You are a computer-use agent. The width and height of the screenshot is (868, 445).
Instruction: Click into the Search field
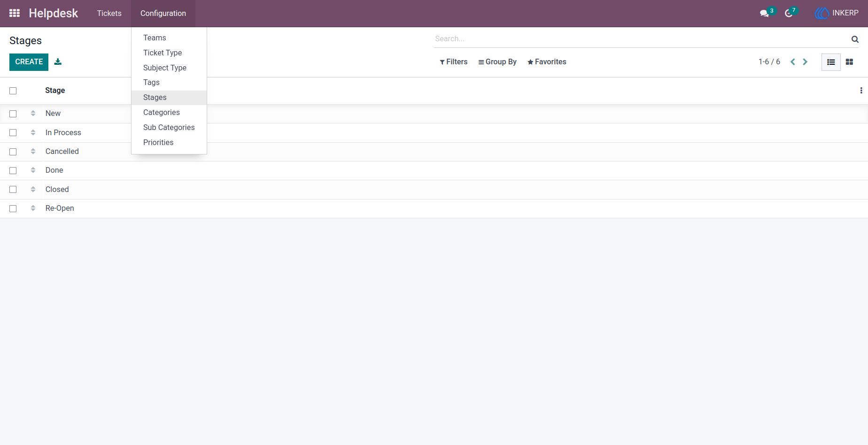click(x=642, y=39)
